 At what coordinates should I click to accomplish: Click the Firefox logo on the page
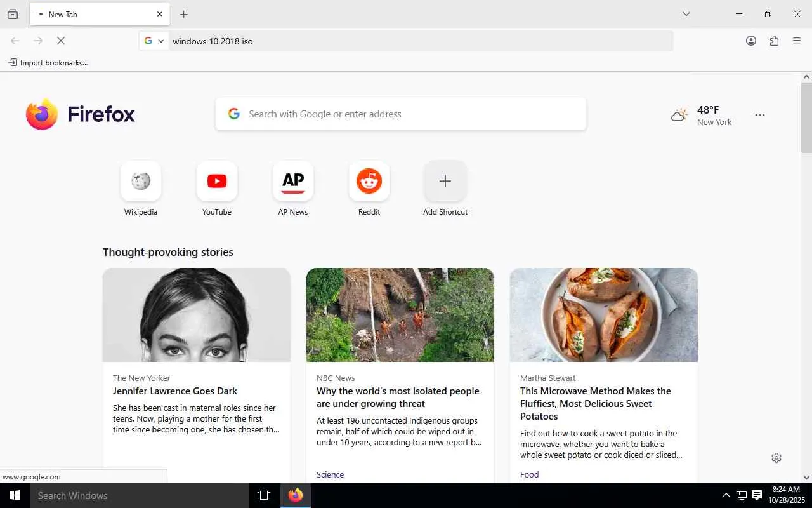coord(81,114)
